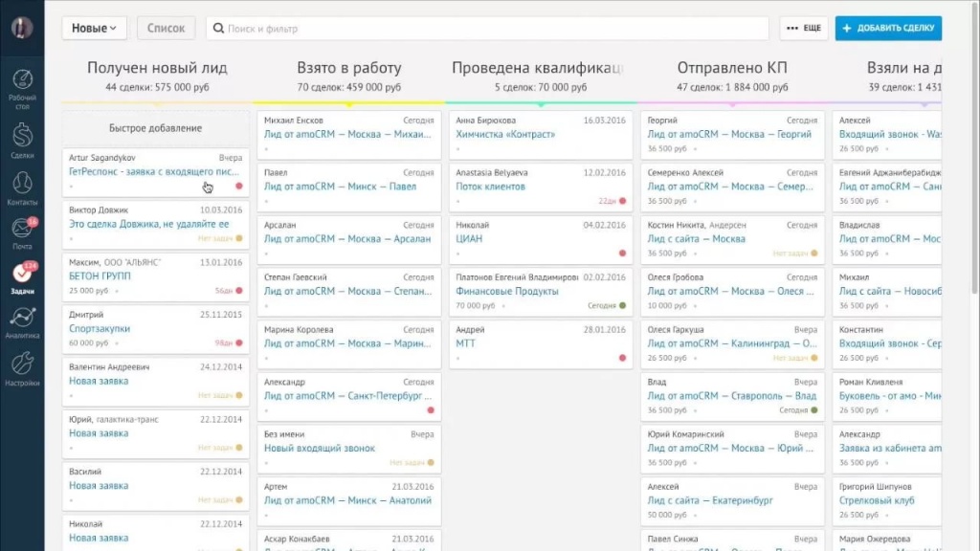
Task: Open the БЕТОН ГРУПП deal link
Action: (x=100, y=276)
